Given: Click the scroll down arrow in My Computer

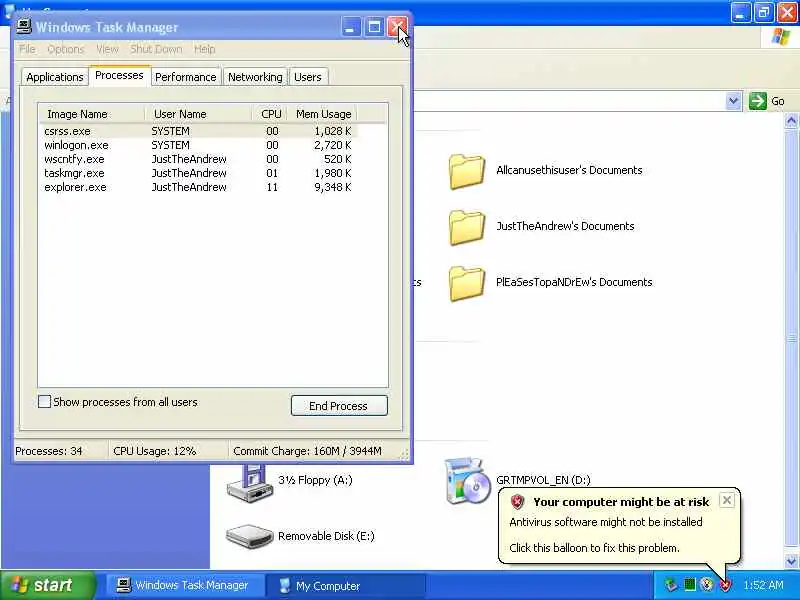Looking at the screenshot, I should tap(791, 561).
